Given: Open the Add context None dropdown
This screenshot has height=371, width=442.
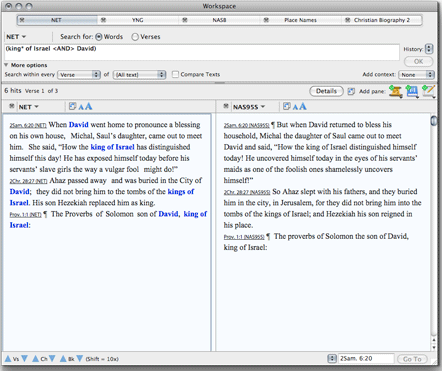Looking at the screenshot, I should tap(416, 75).
